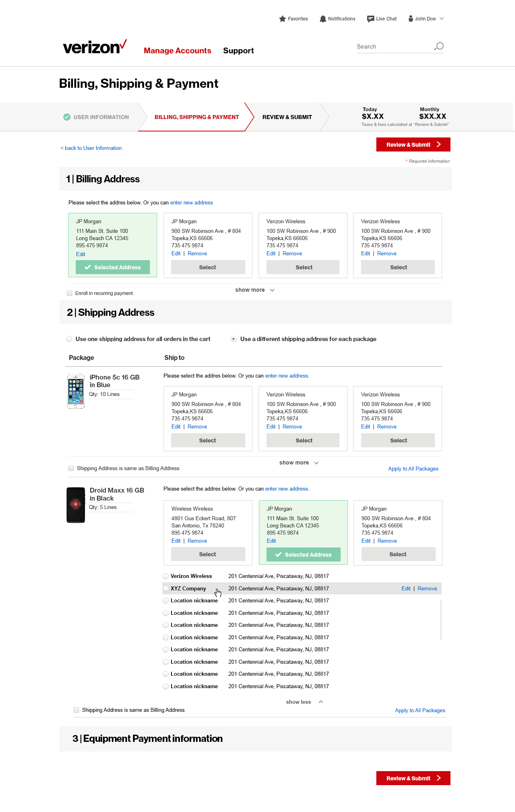Click the address list scrollbar

(x=441, y=620)
